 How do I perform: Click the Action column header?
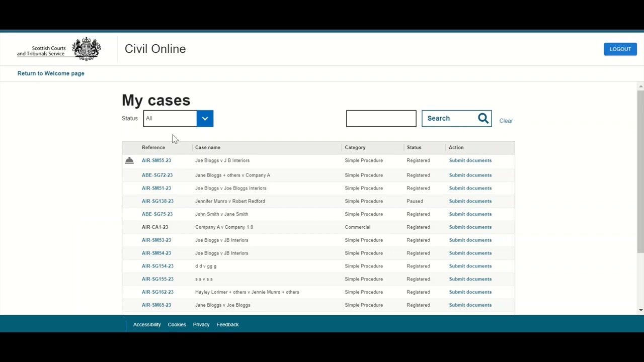[x=456, y=148]
